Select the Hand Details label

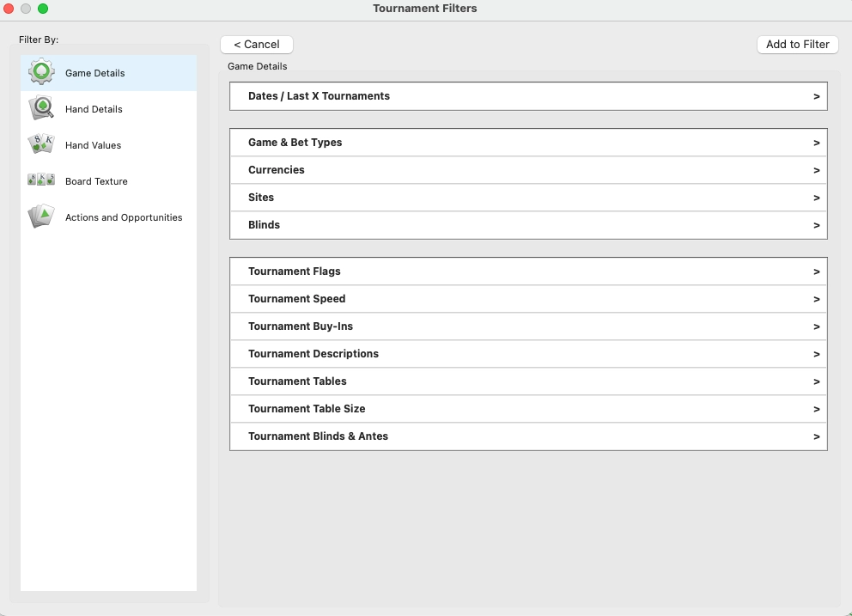tap(94, 109)
